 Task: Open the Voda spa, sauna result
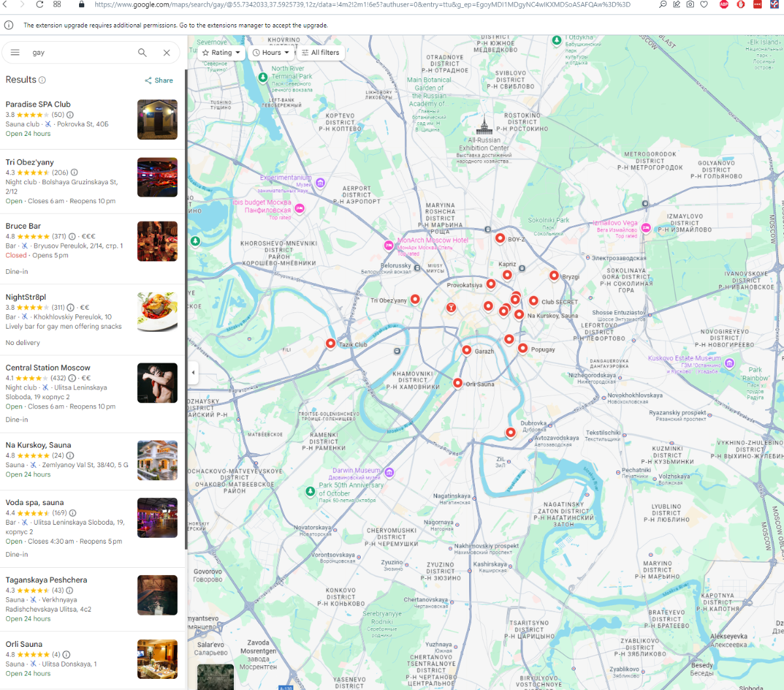click(x=93, y=529)
